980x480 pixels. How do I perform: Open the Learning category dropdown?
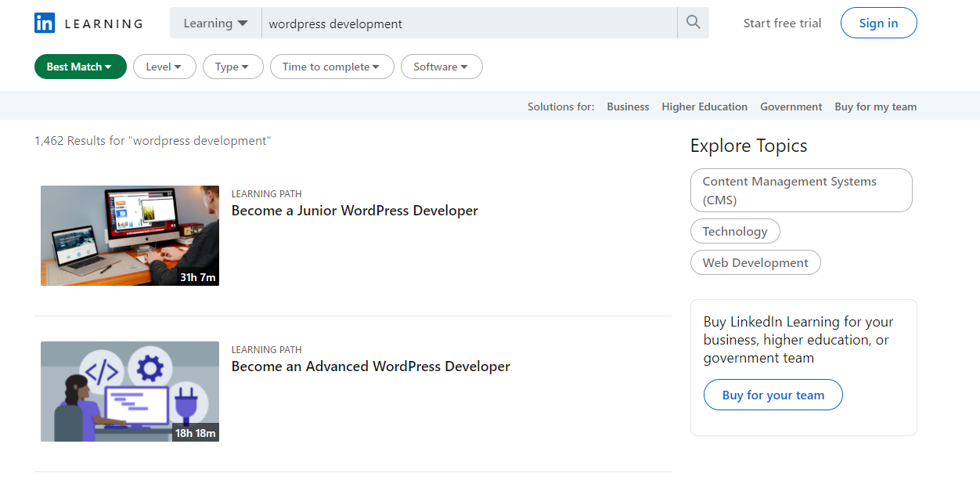coord(215,23)
